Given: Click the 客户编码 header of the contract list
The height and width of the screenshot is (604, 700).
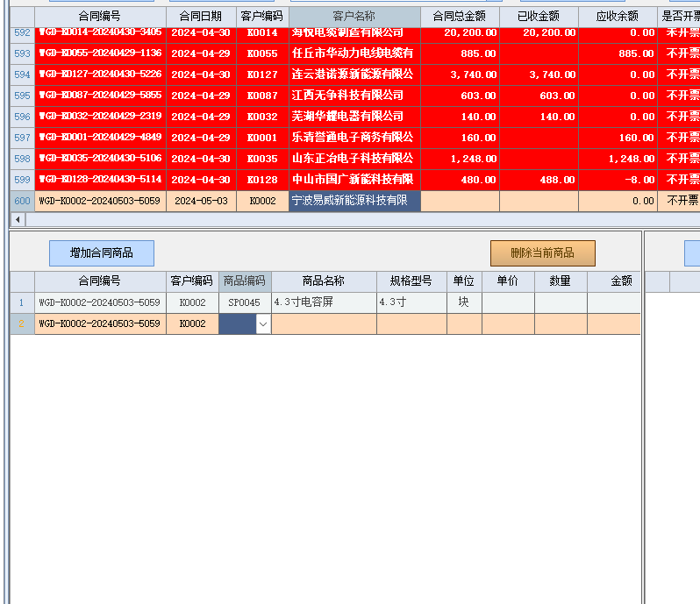Looking at the screenshot, I should click(262, 17).
